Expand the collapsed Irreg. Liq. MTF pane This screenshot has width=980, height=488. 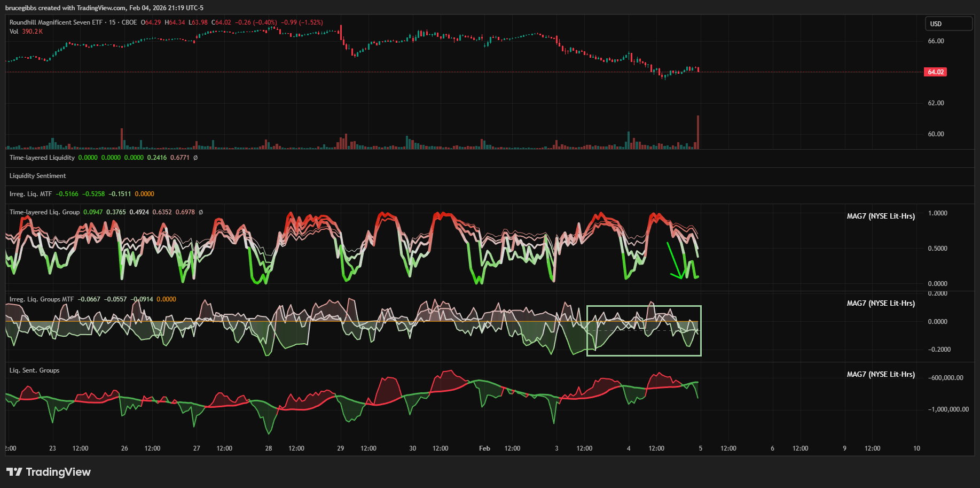click(x=30, y=194)
